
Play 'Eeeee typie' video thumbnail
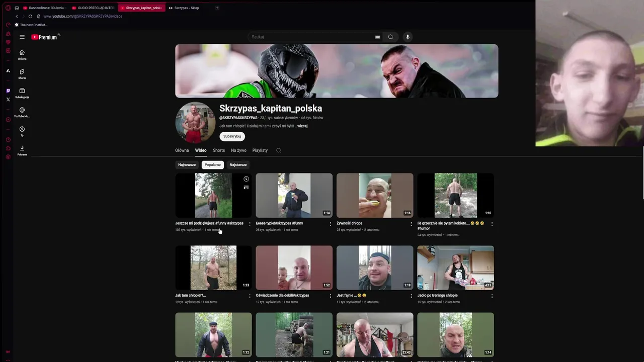pyautogui.click(x=294, y=196)
